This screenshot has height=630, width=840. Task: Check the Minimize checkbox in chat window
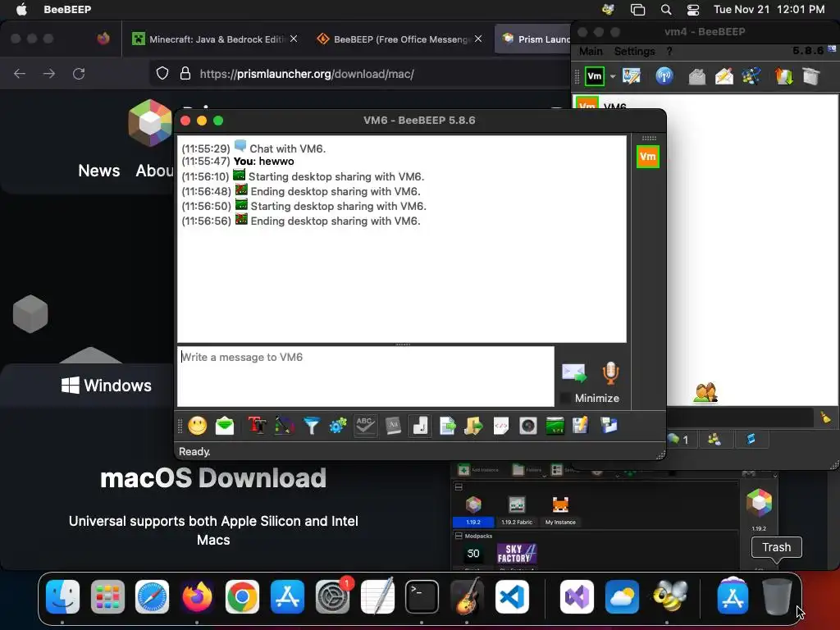click(564, 398)
